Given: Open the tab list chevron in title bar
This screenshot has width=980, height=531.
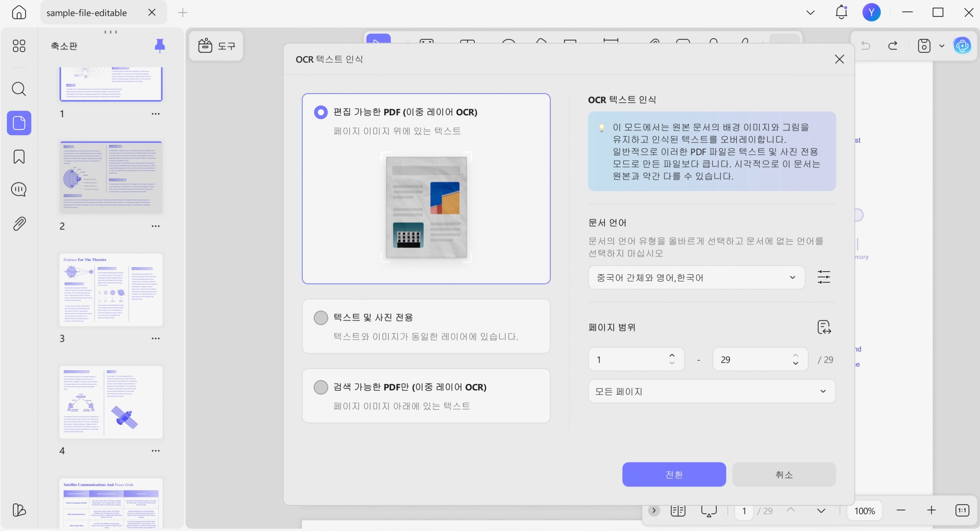Looking at the screenshot, I should click(x=810, y=13).
